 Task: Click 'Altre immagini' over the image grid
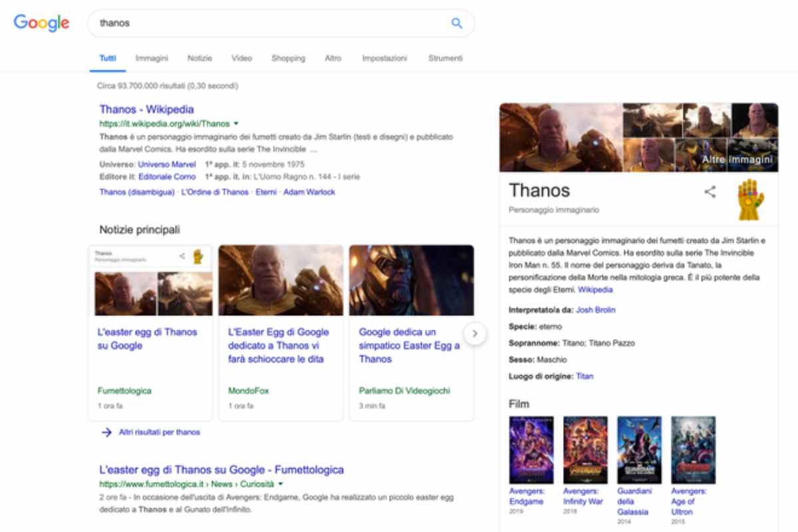pos(736,160)
